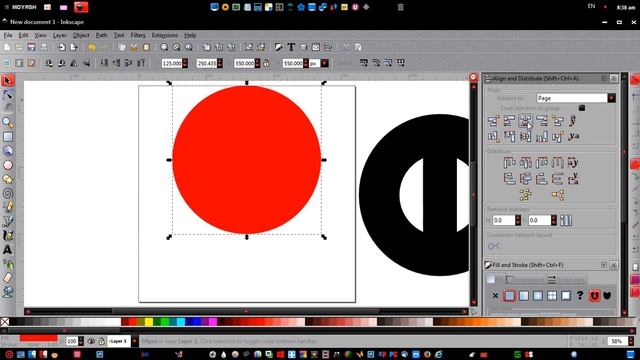Adjust Y position 250.435 spinner
640x360 pixels.
coord(220,63)
